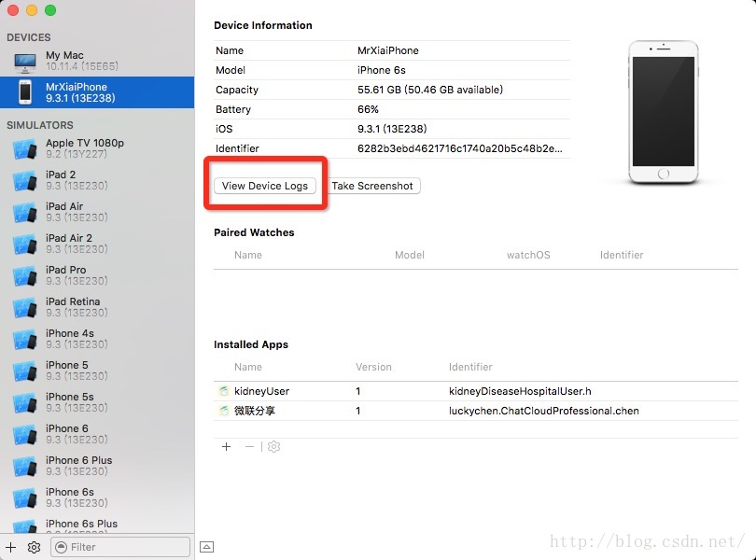Click the filter scope icon in the search field
Screen dimensions: 756x560
[x=61, y=547]
